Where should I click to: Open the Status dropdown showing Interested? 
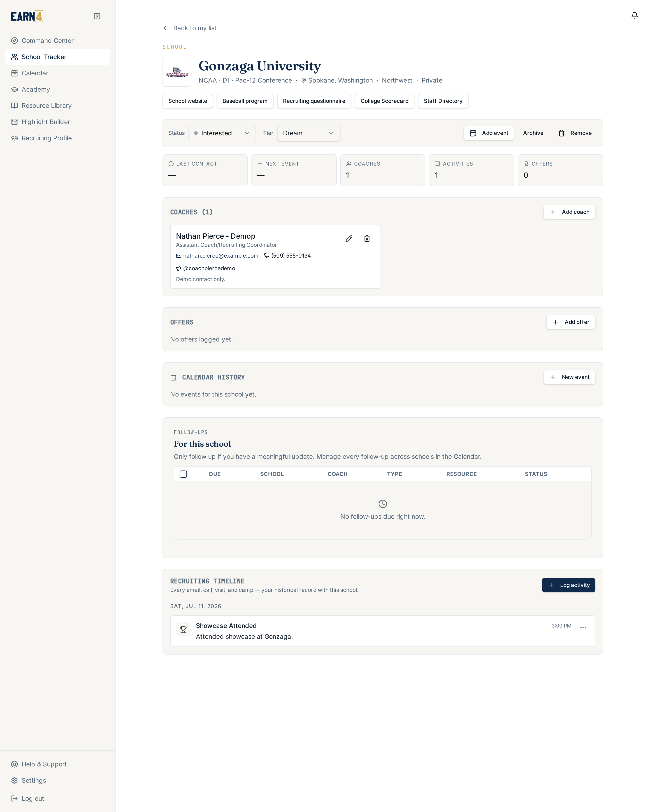pyautogui.click(x=222, y=133)
